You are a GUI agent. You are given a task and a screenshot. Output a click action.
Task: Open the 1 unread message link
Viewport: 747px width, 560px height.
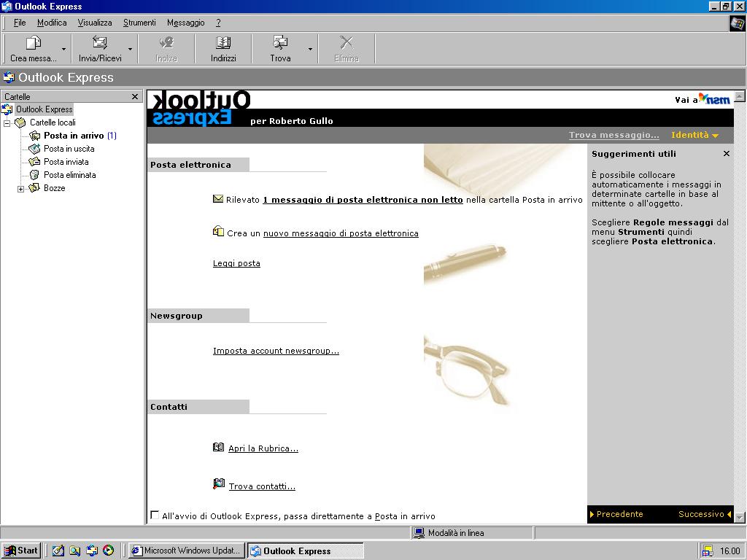tap(363, 200)
